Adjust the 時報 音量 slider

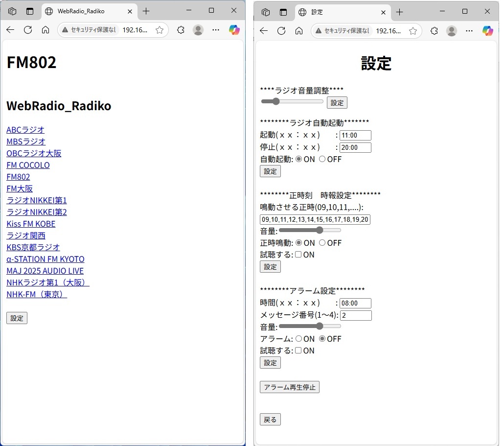(310, 230)
